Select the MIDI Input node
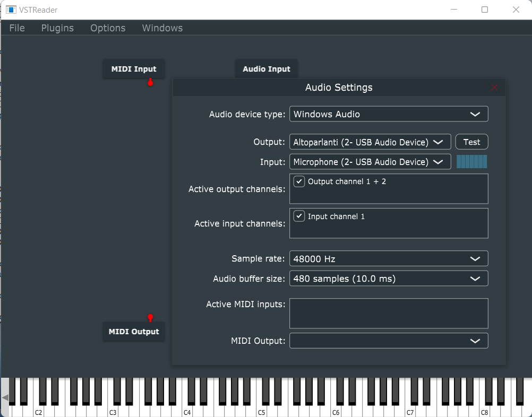Viewport: 532px width, 417px height. [x=134, y=69]
